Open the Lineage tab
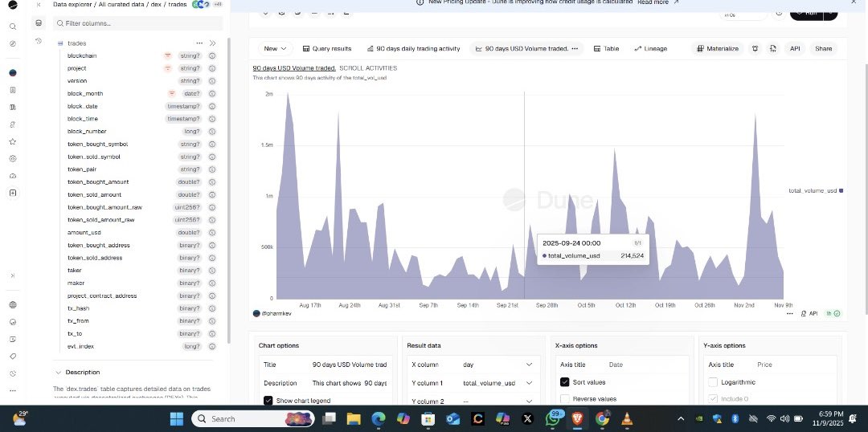Image resolution: width=868 pixels, height=432 pixels. tap(650, 49)
